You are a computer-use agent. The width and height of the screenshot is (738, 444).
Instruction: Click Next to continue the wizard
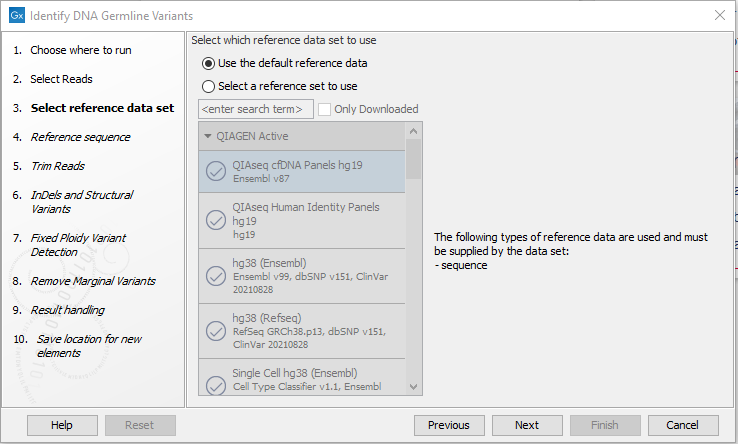[x=527, y=425]
